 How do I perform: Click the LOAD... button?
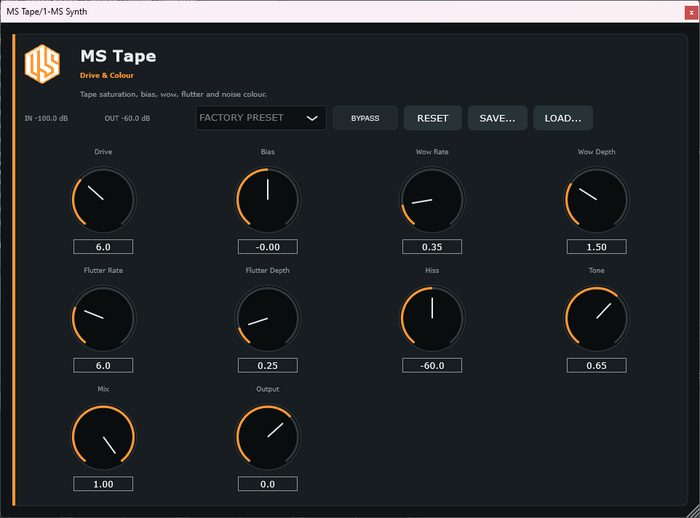[x=563, y=118]
